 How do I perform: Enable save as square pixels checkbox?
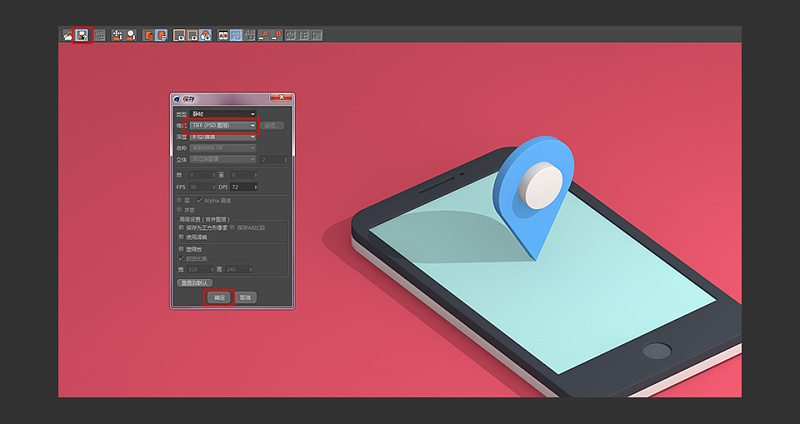click(x=181, y=228)
